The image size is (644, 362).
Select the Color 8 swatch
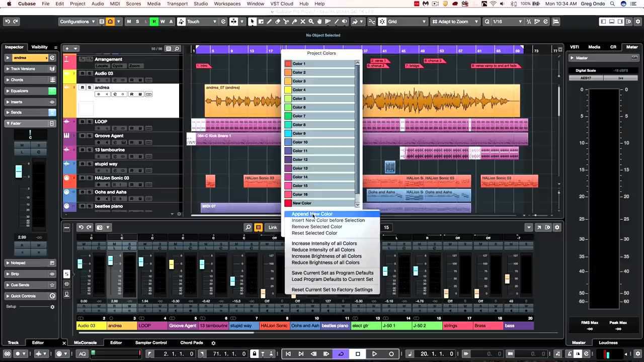[x=288, y=125]
